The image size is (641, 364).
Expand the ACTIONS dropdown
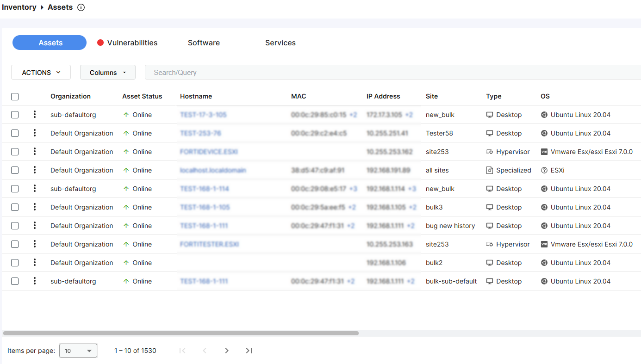(x=41, y=73)
